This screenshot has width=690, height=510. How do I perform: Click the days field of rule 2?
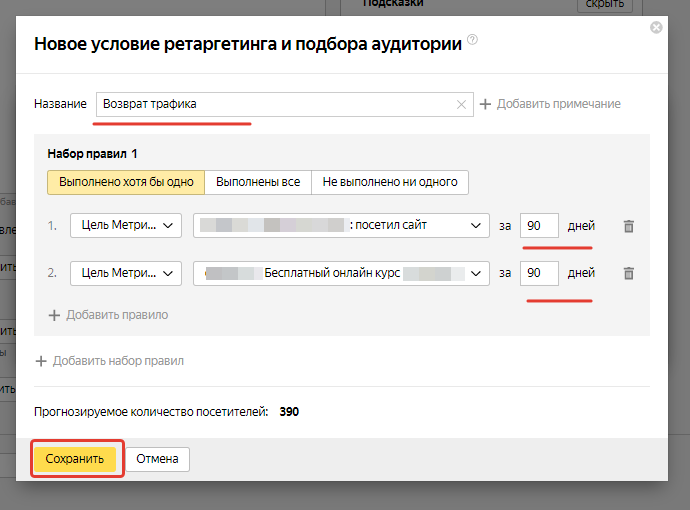(x=539, y=273)
